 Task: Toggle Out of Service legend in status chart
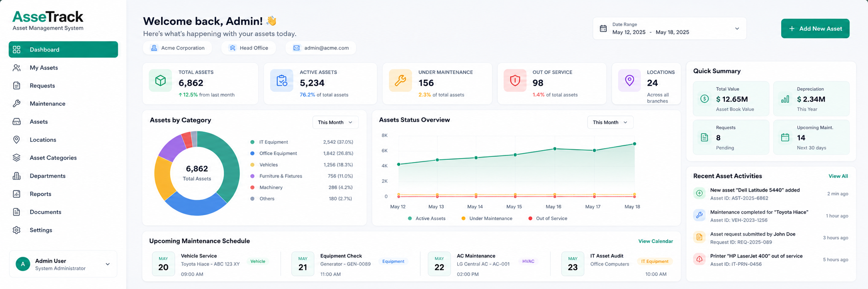(x=547, y=218)
